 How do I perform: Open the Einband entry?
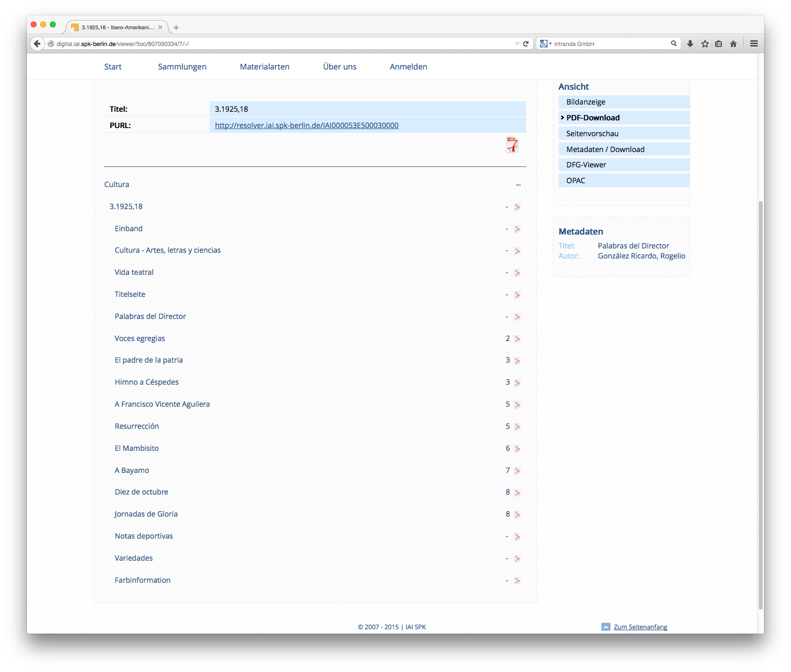tap(129, 228)
